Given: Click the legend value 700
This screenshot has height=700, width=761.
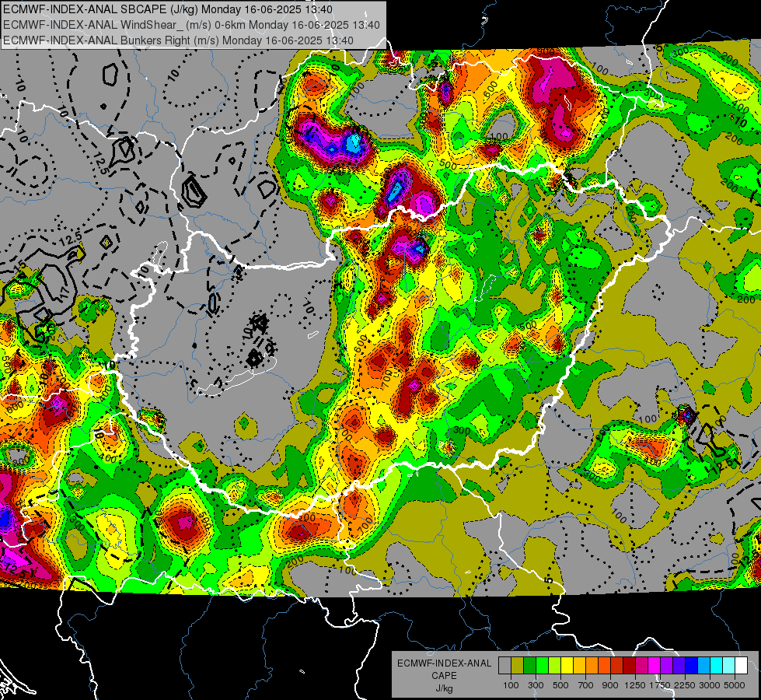Looking at the screenshot, I should (x=586, y=685).
